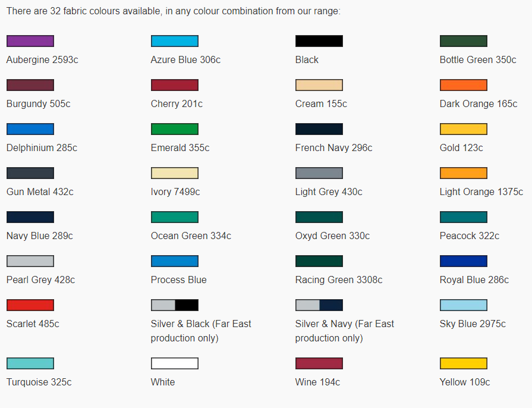Click the Wine 194c label text
The image size is (532, 408).
[x=317, y=382]
